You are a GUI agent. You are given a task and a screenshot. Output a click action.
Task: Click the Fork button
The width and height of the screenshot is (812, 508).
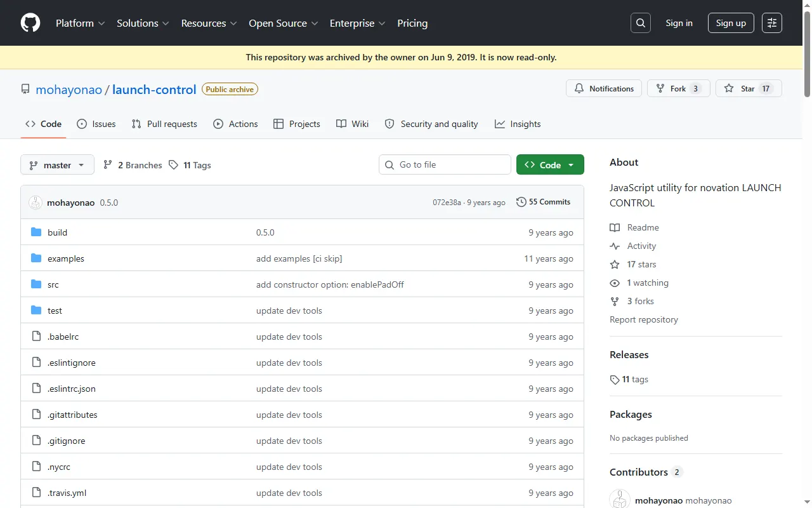(678, 89)
